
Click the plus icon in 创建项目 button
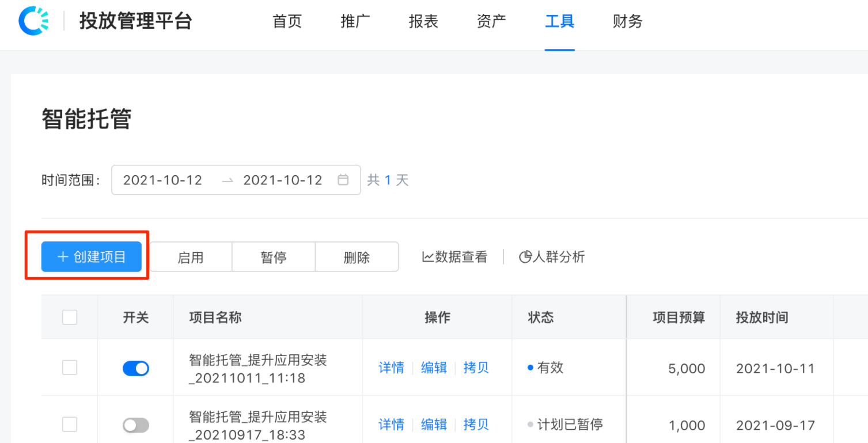tap(62, 257)
